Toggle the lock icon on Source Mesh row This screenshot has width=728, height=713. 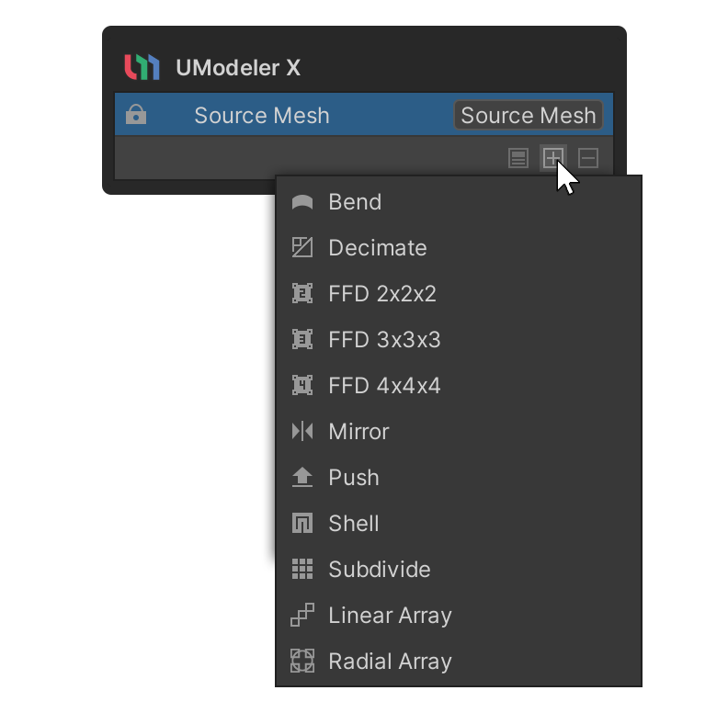[x=136, y=115]
